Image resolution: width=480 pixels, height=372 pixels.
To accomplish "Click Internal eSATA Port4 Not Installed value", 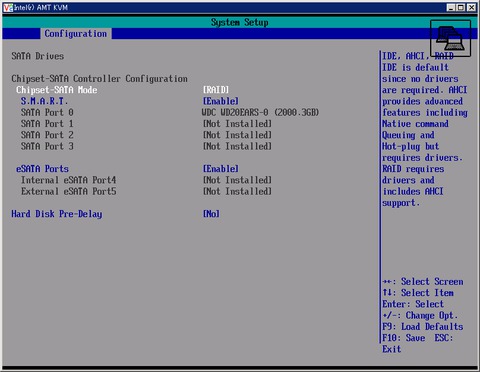I will 237,180.
